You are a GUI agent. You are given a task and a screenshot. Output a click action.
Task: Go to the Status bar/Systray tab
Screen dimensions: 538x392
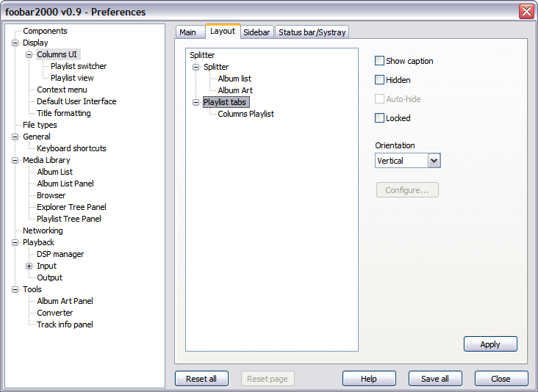tap(312, 32)
